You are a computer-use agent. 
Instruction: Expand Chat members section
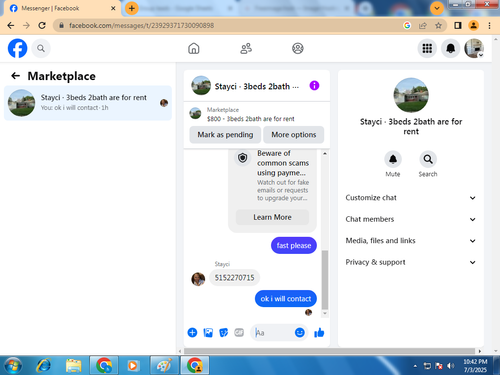[x=411, y=219]
